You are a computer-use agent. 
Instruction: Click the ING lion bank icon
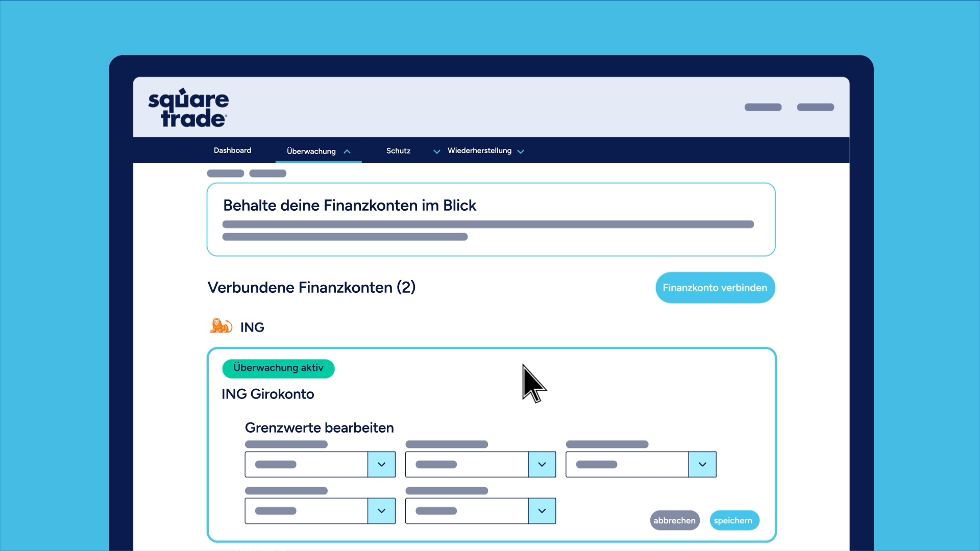coord(221,326)
